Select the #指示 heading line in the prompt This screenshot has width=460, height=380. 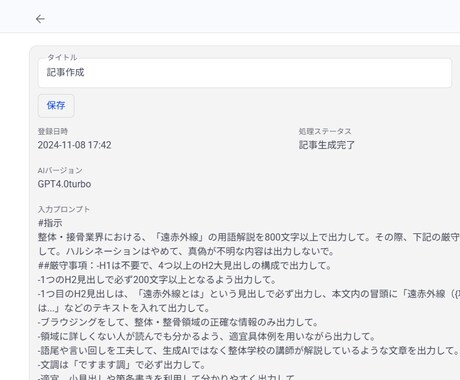point(50,223)
